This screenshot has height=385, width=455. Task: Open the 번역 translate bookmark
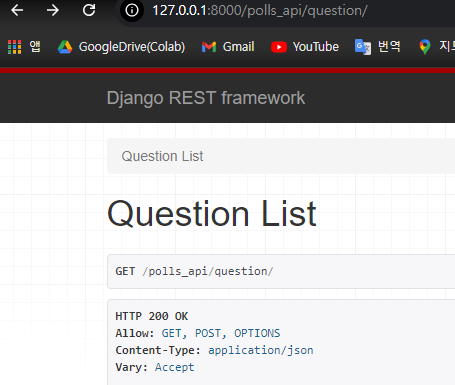tap(378, 47)
